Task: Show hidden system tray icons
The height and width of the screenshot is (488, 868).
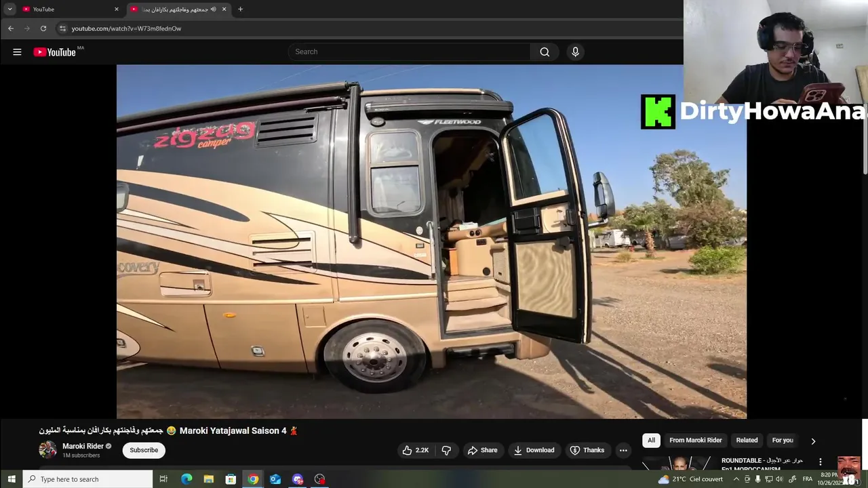Action: coord(736,479)
